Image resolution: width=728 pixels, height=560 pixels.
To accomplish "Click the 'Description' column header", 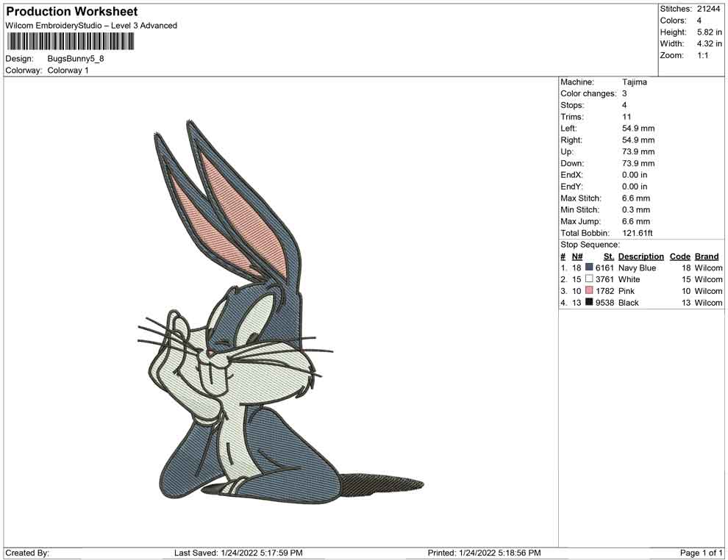I will [x=641, y=256].
